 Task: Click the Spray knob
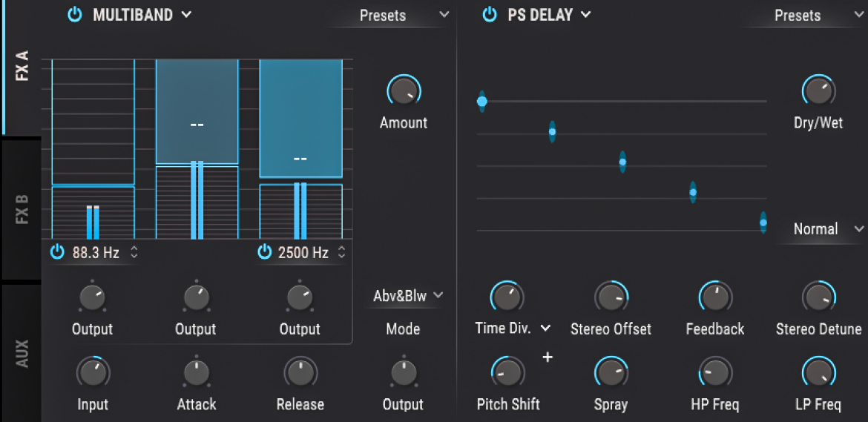click(x=611, y=372)
